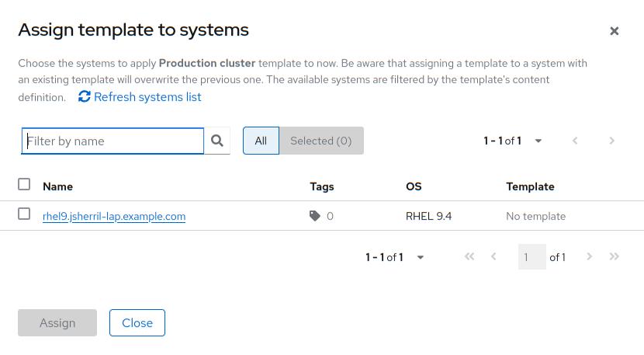Viewport: 644px width, 355px height.
Task: Switch to the All systems toggle
Action: click(261, 141)
